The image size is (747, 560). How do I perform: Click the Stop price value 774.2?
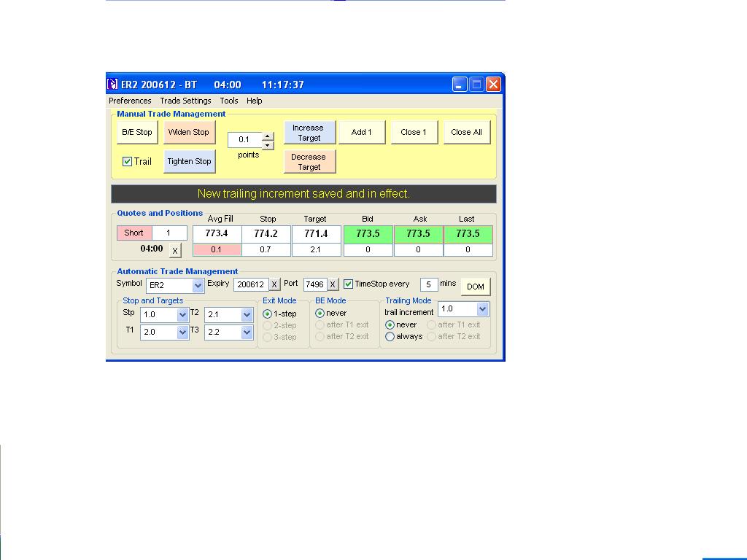[x=266, y=234]
